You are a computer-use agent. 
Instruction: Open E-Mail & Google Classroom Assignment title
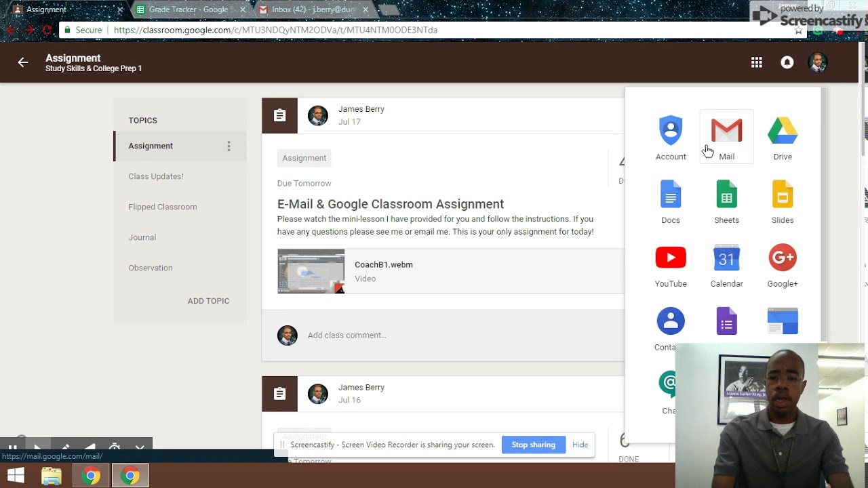pyautogui.click(x=391, y=204)
